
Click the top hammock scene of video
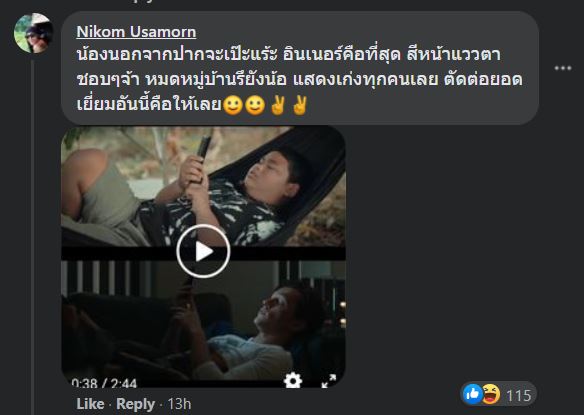click(203, 186)
